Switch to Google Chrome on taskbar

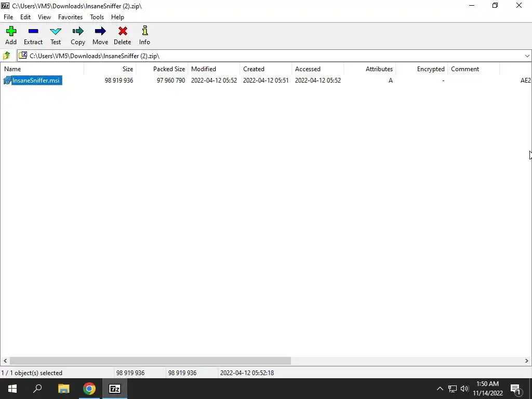pos(89,389)
